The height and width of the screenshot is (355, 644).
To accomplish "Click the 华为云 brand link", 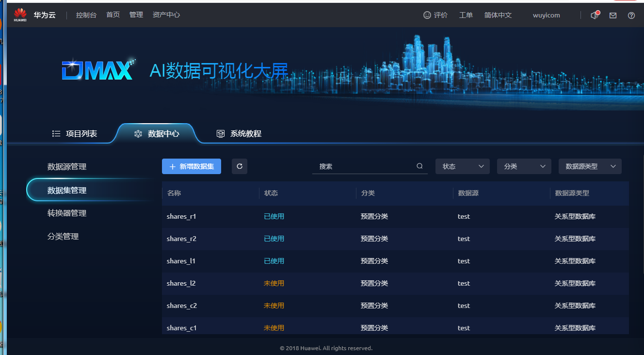I will click(x=45, y=15).
